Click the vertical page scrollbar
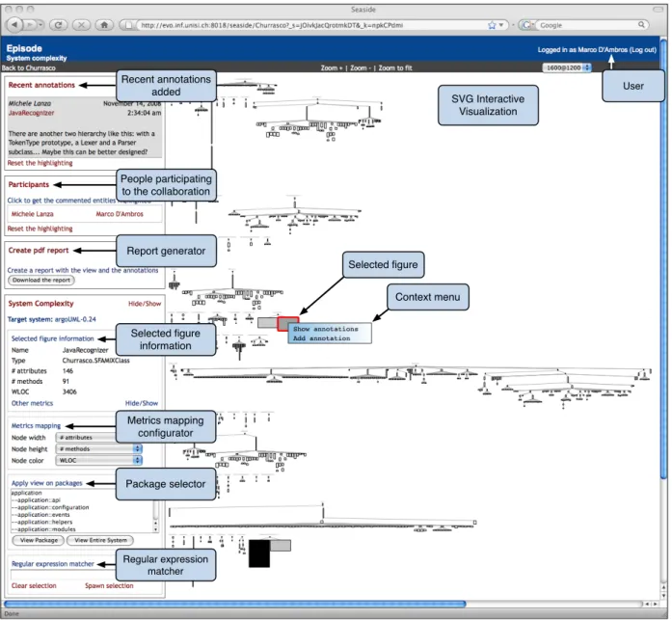The width and height of the screenshot is (672, 620). coord(664,257)
